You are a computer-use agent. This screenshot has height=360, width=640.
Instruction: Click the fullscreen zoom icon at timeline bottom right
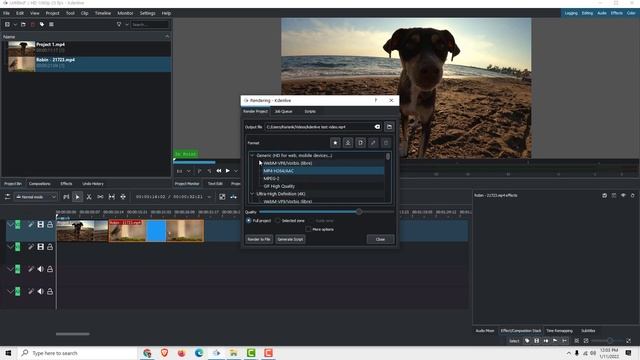(628, 340)
